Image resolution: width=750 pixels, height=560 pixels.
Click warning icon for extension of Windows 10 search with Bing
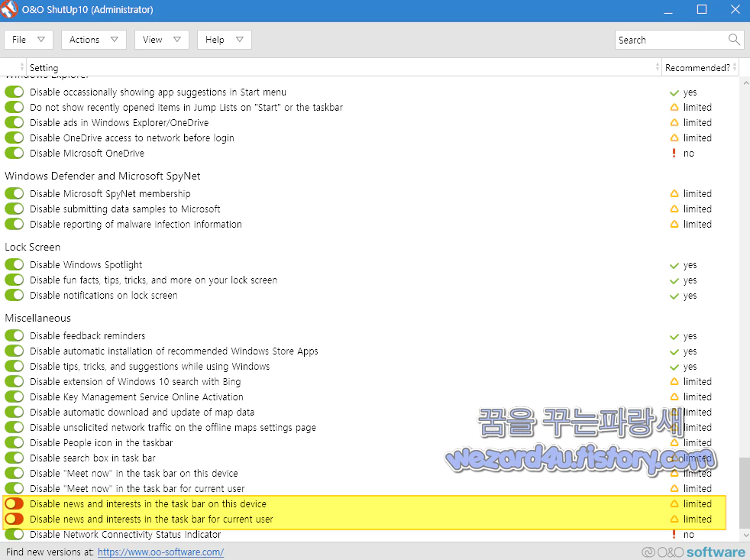(x=674, y=381)
